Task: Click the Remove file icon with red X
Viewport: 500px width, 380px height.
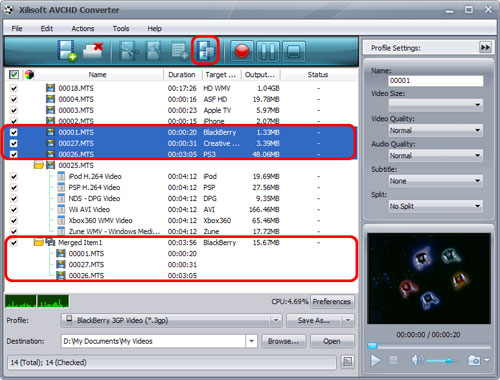Action: [93, 51]
